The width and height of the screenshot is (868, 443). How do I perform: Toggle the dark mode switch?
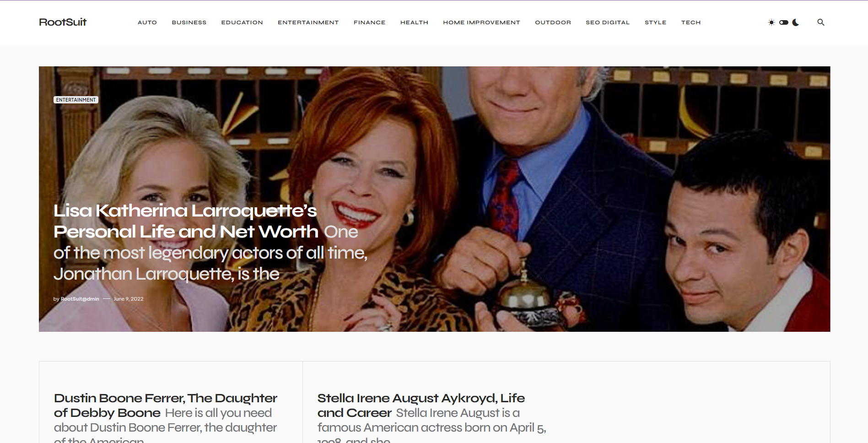click(784, 22)
